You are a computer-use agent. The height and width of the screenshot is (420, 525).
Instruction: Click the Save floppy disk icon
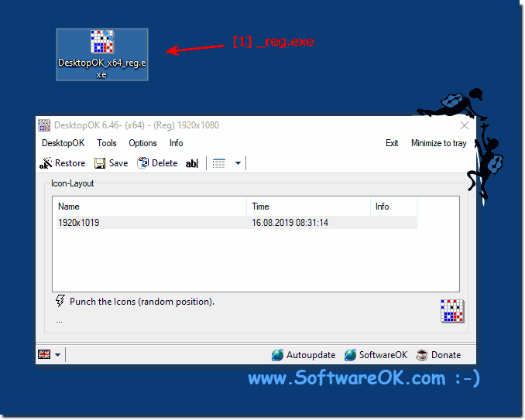100,163
